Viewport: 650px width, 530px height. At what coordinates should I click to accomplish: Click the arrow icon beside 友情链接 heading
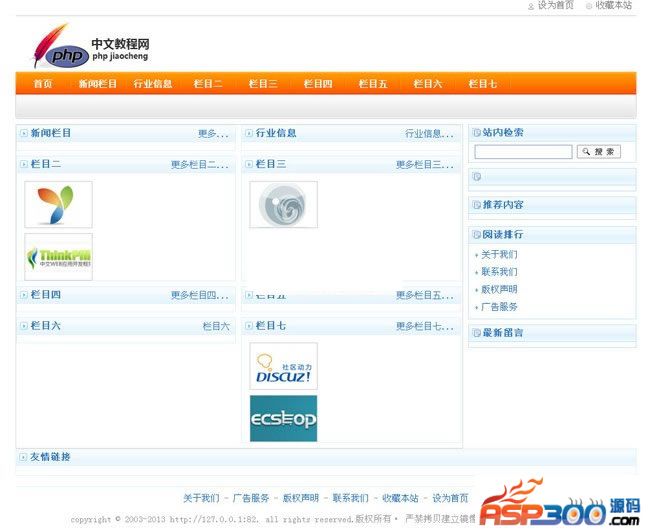pyautogui.click(x=23, y=457)
